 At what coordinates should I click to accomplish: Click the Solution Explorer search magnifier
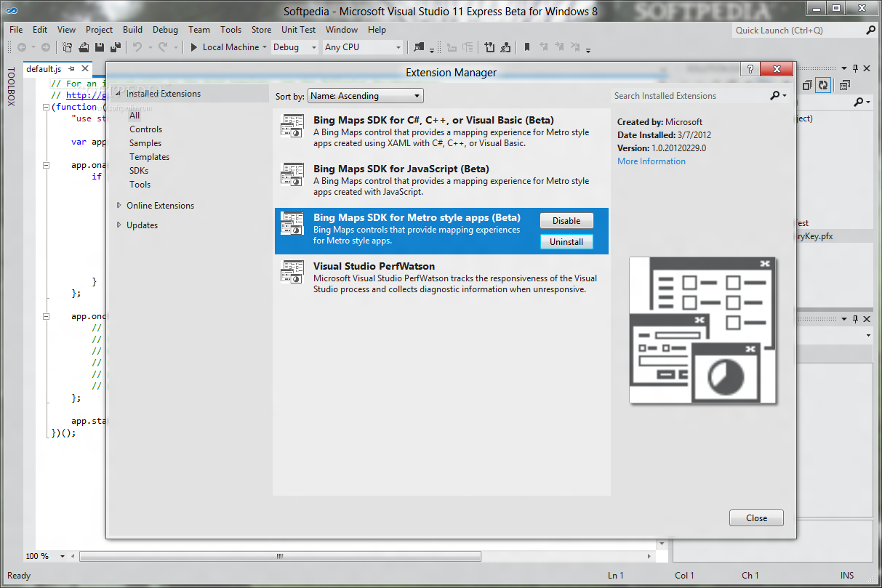click(859, 102)
